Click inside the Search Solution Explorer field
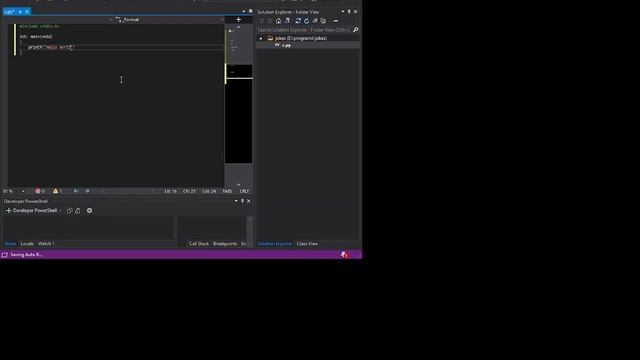This screenshot has width=640, height=360. point(304,30)
